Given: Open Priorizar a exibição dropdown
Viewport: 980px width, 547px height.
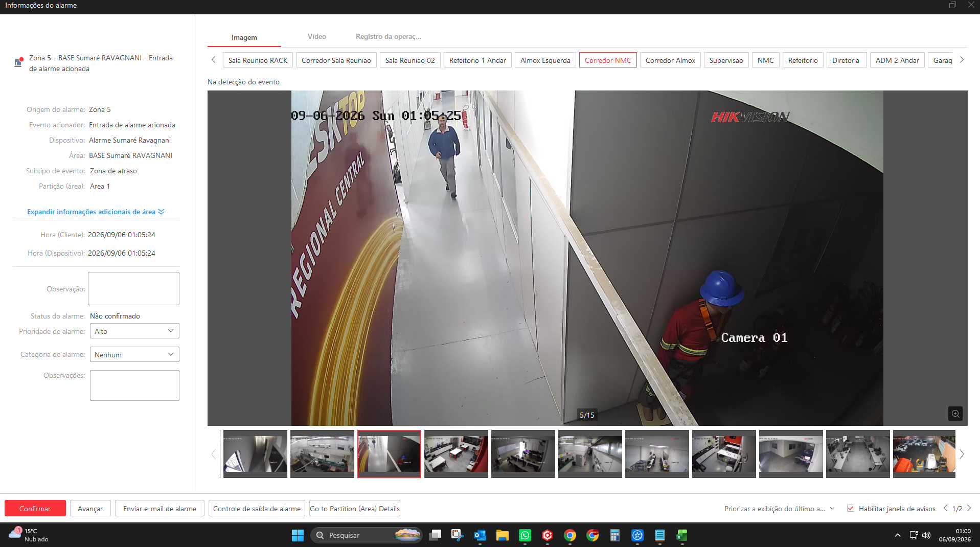Looking at the screenshot, I should pos(779,509).
